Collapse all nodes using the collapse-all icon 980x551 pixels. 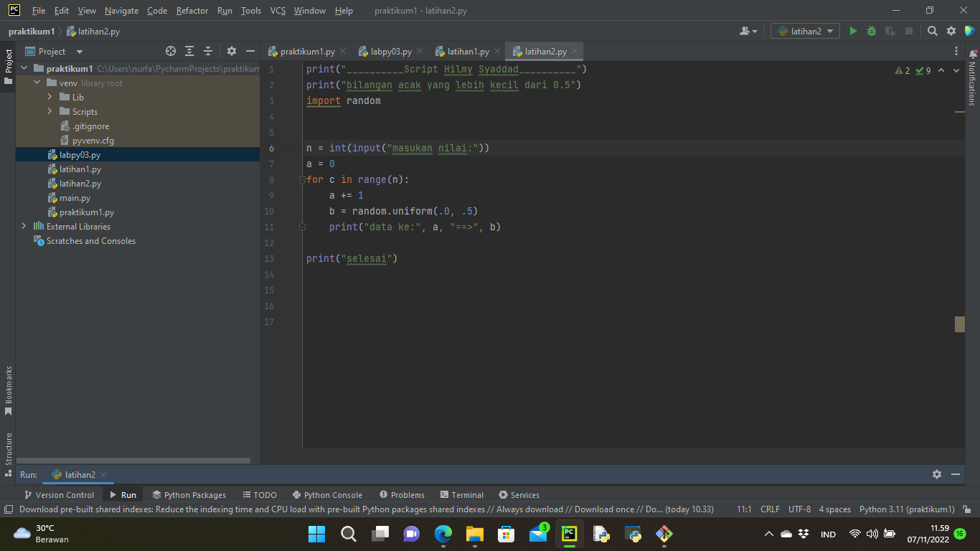click(x=209, y=51)
